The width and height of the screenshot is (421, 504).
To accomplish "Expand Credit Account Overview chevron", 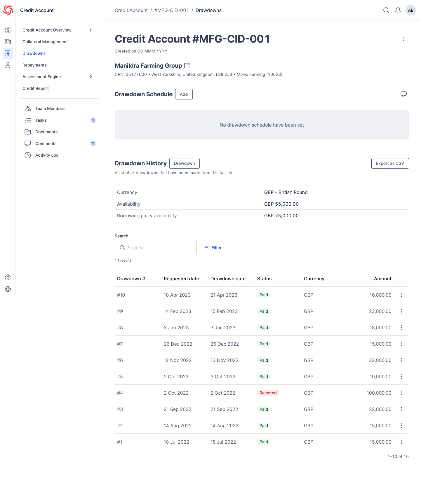I will [91, 30].
